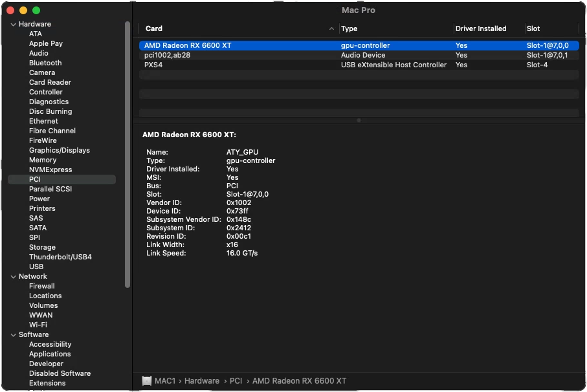Image resolution: width=587 pixels, height=392 pixels.
Task: Select ATA in the sidebar
Action: pos(36,34)
